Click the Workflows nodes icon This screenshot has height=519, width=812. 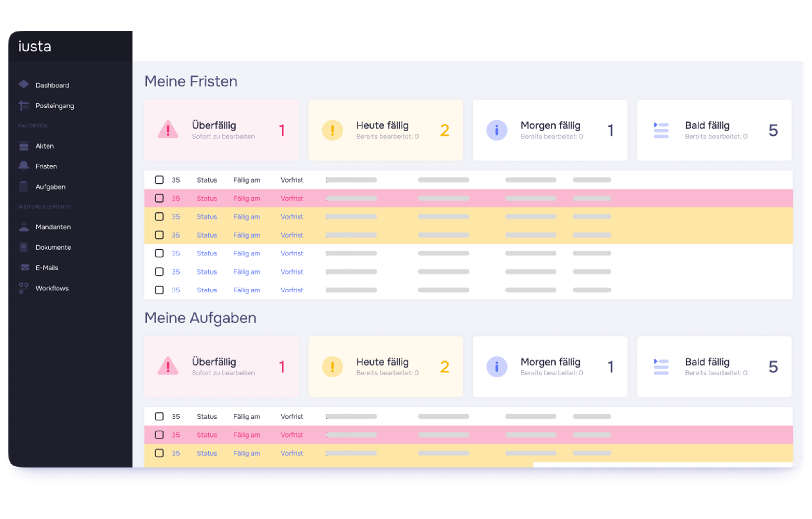24,288
